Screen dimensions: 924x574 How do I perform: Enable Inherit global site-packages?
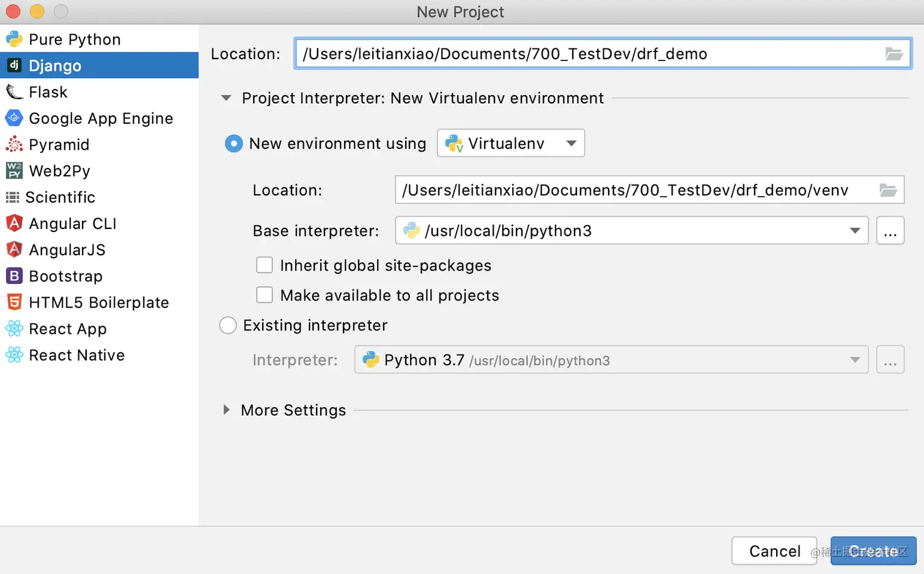pyautogui.click(x=265, y=265)
